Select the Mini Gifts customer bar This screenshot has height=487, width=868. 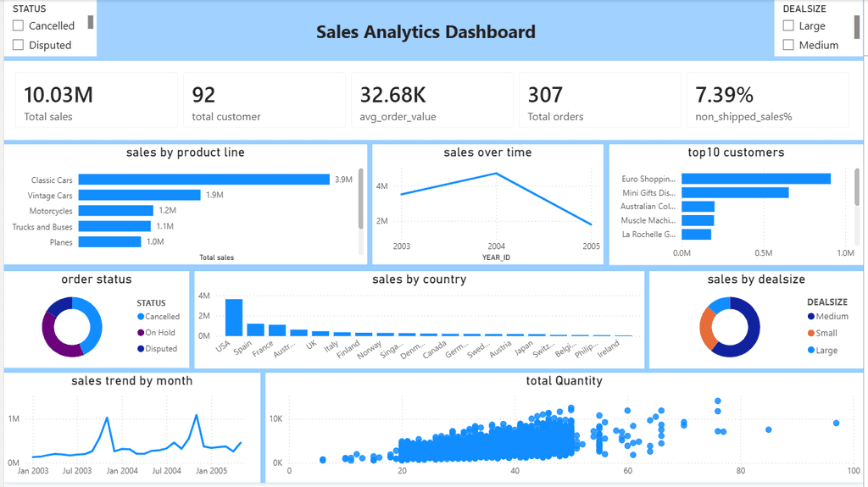point(735,192)
